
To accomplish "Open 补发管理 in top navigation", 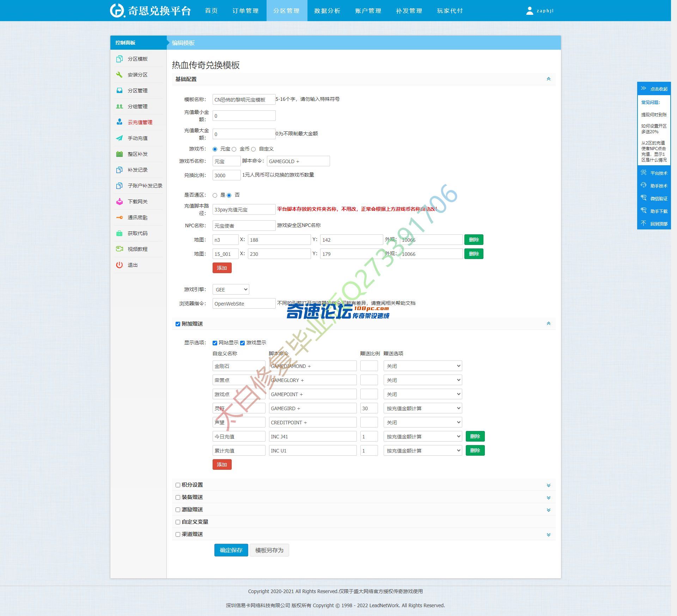I will [x=409, y=11].
